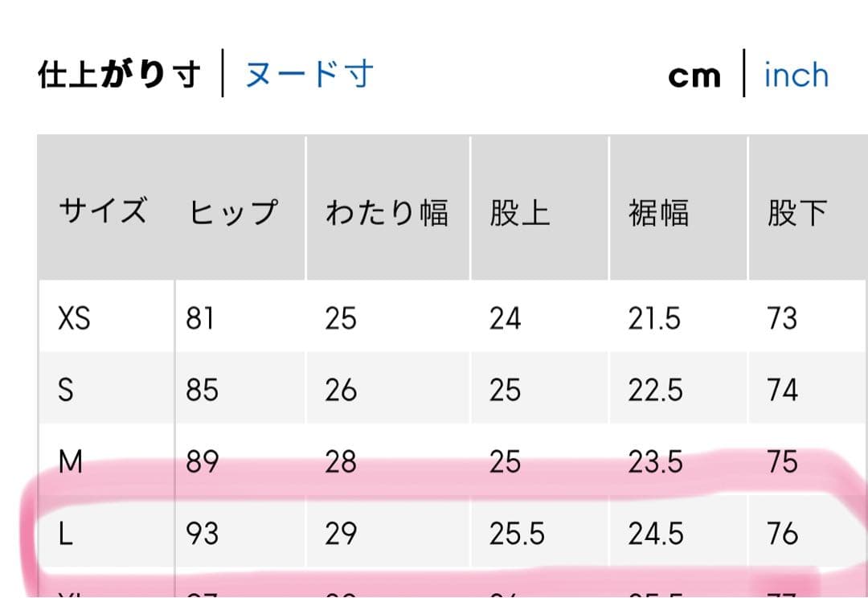
Task: Select the 仕上がり寸 tab
Action: point(118,75)
